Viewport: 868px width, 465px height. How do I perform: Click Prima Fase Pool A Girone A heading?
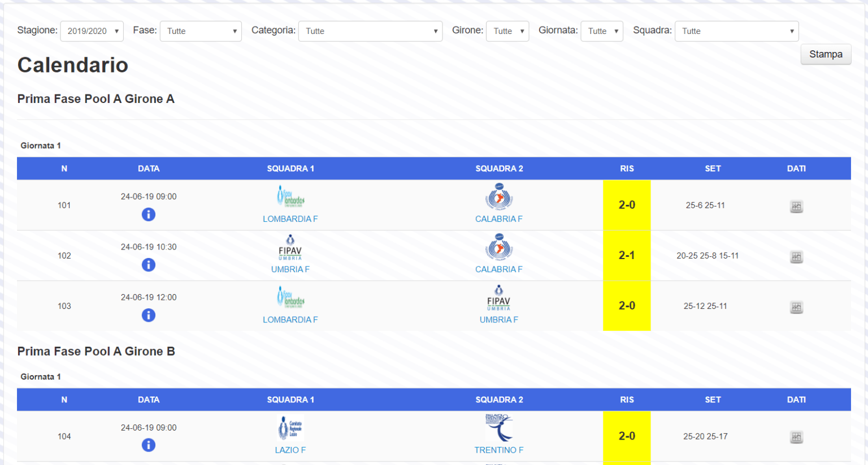tap(96, 99)
